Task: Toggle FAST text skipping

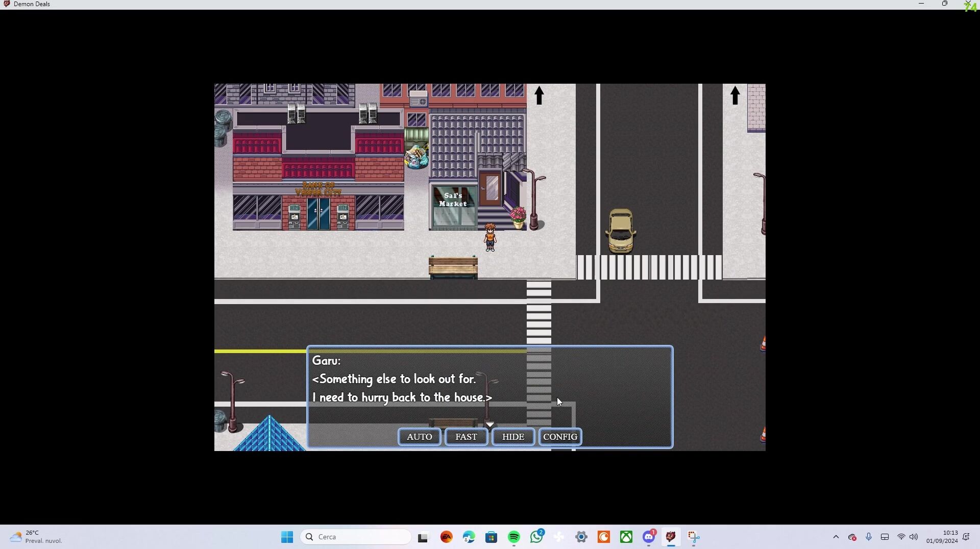Action: 466,437
